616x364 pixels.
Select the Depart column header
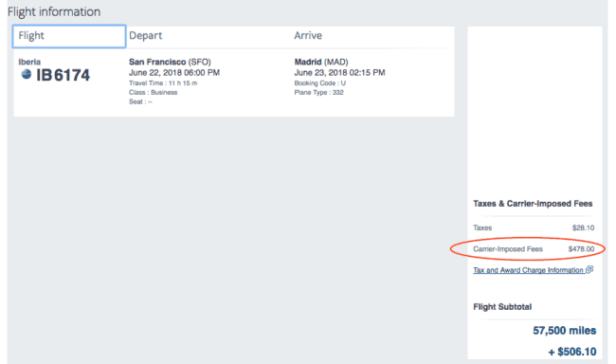tap(145, 35)
